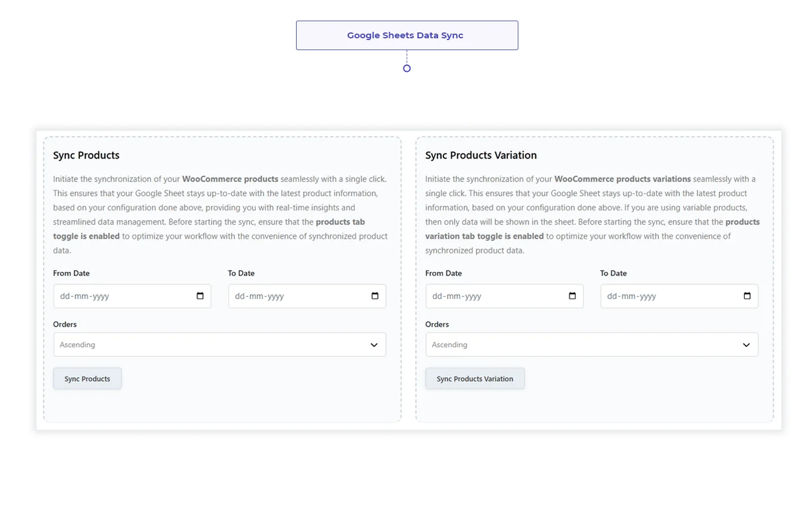Click bold text 'WooCommerce products variations'

pos(622,179)
